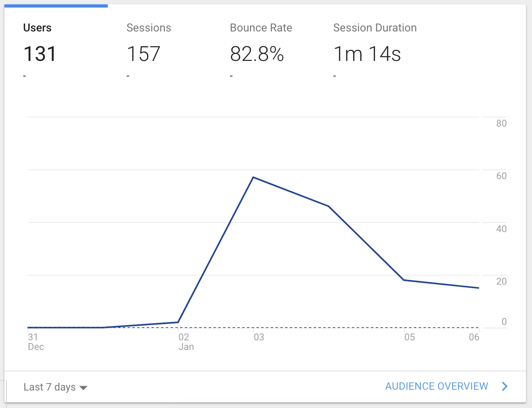
Task: Click the chart peak point on 03
Action: (x=253, y=177)
